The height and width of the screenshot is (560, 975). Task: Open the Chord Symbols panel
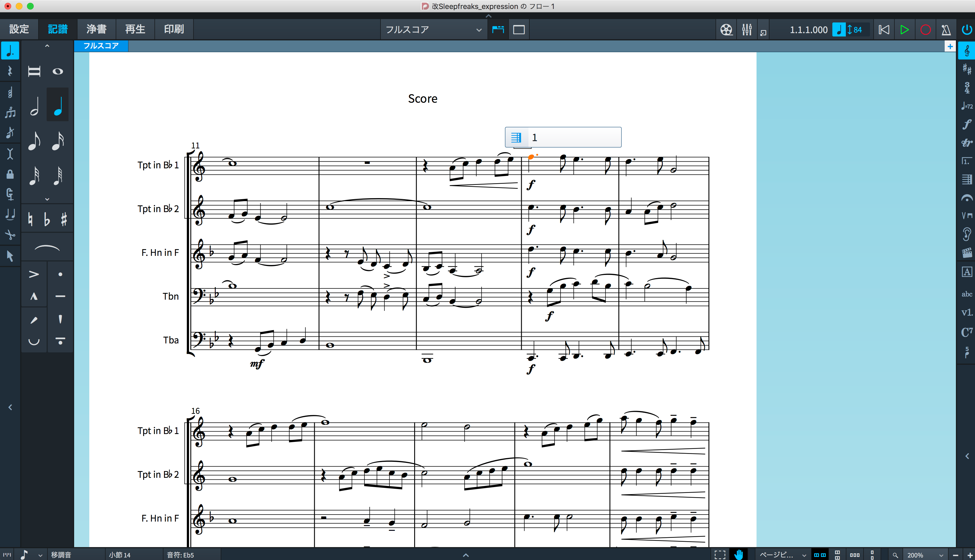(x=967, y=332)
